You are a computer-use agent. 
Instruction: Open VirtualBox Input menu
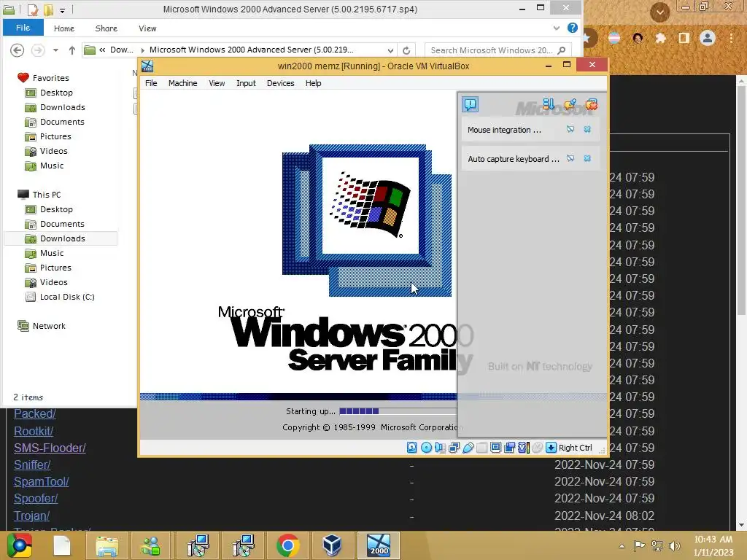[246, 83]
